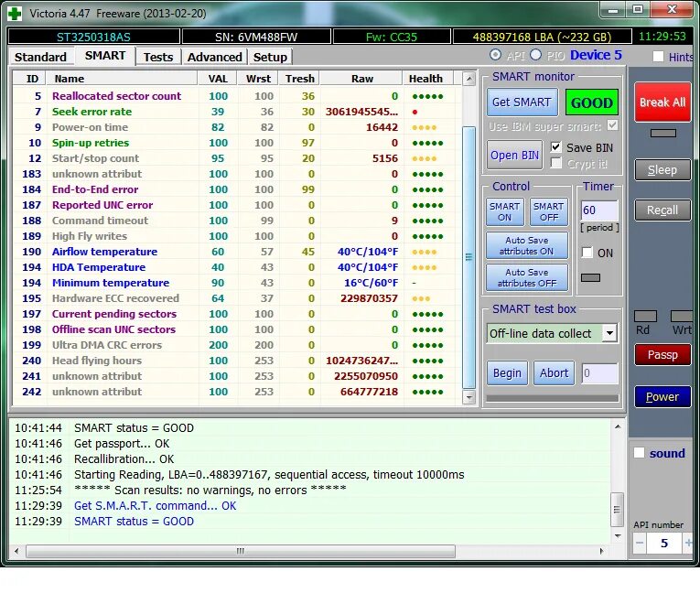Select the Ultra DMA CRC errors row
The width and height of the screenshot is (700, 593).
pyautogui.click(x=237, y=345)
